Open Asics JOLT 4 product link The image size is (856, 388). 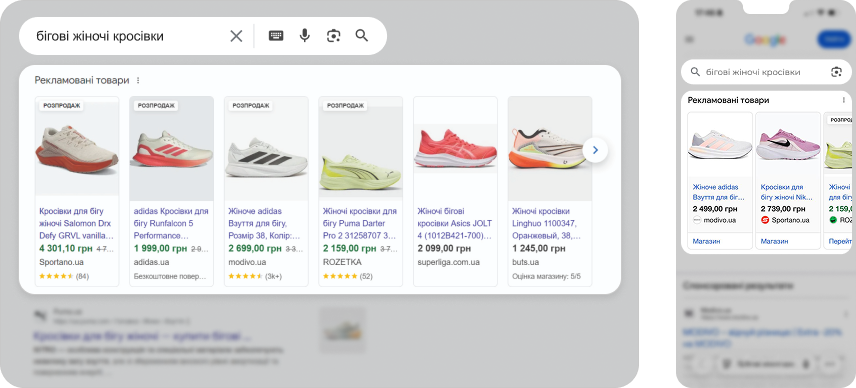point(455,223)
